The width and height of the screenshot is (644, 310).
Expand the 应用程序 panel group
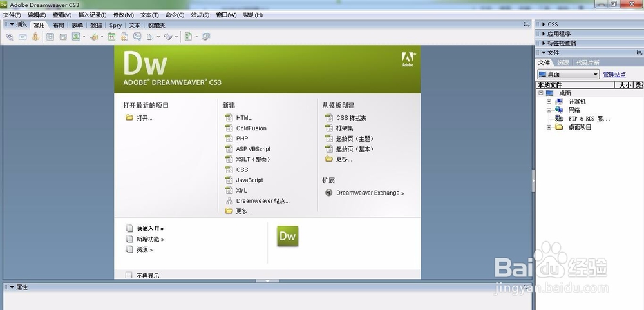tap(544, 34)
